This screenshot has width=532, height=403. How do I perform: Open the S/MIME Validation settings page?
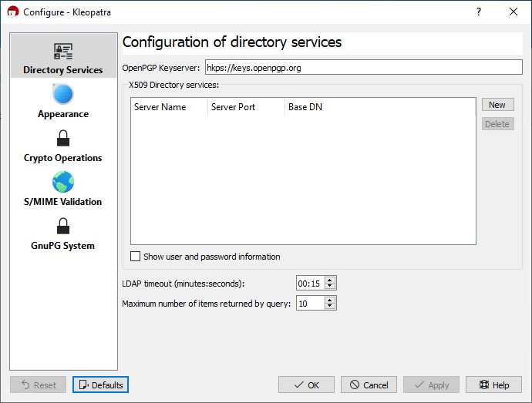tap(63, 188)
